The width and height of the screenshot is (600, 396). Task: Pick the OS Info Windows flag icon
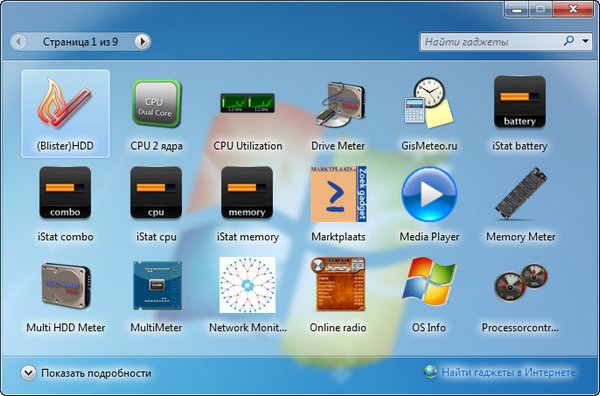(x=429, y=281)
